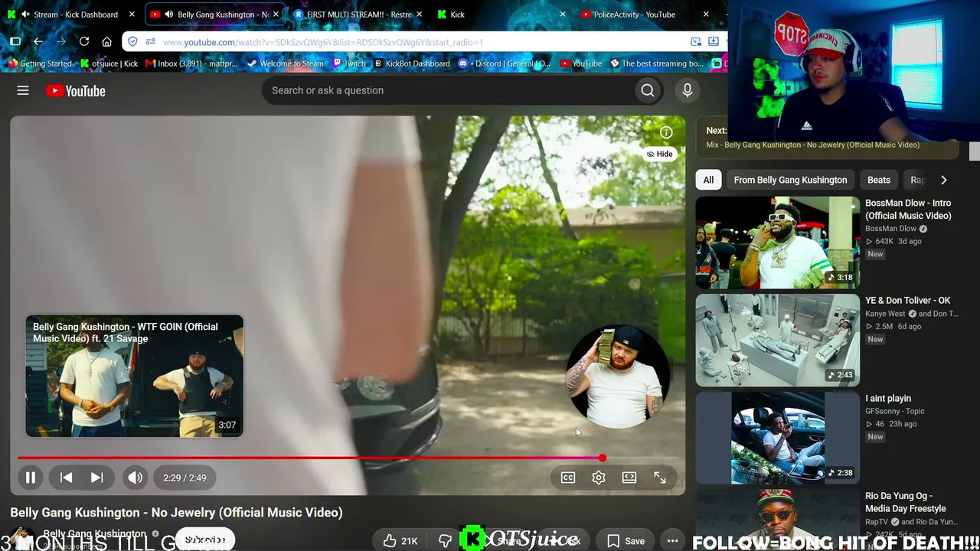Show more filter chips with the right arrow
Image resolution: width=980 pixels, height=551 pixels.
coord(943,180)
